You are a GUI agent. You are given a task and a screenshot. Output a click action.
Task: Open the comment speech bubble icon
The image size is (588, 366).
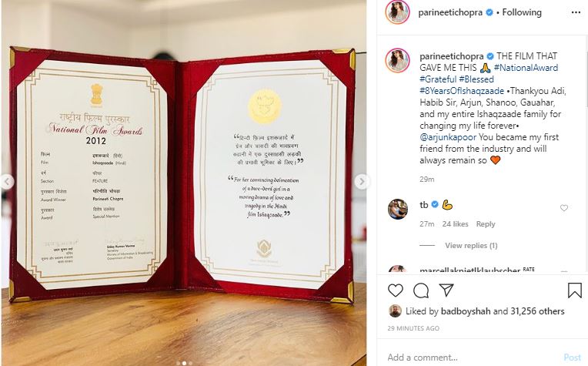[x=421, y=290]
